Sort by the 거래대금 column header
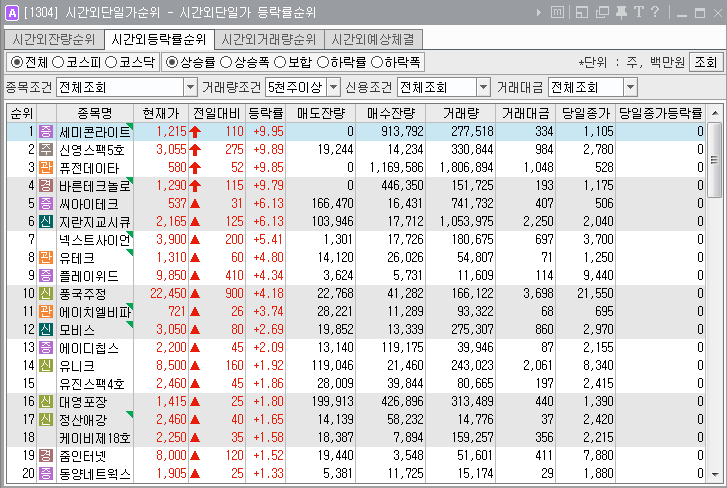The width and height of the screenshot is (727, 488). click(525, 113)
